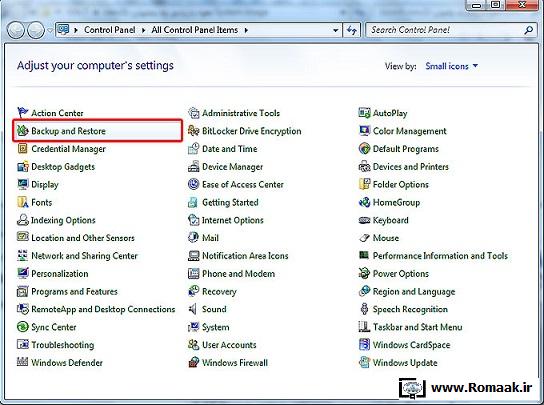Open the Speech Recognition link

tap(410, 309)
